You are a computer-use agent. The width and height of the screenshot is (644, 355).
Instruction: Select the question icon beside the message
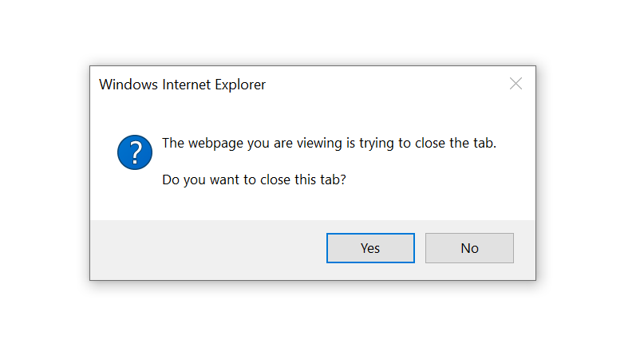135,152
